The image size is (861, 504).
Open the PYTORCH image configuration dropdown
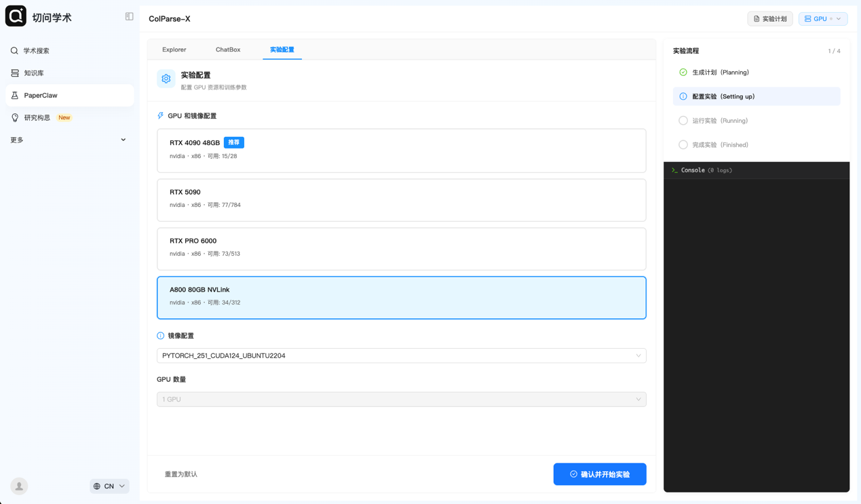pyautogui.click(x=401, y=355)
